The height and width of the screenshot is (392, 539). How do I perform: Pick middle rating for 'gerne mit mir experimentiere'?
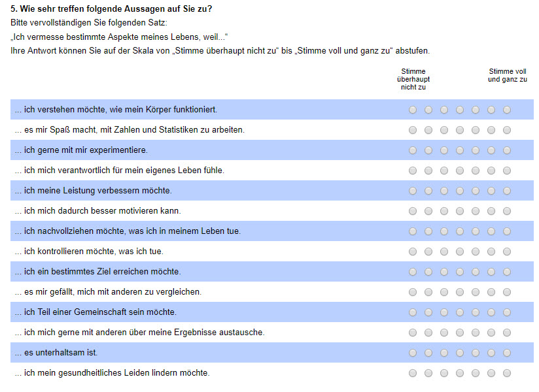[x=460, y=150]
